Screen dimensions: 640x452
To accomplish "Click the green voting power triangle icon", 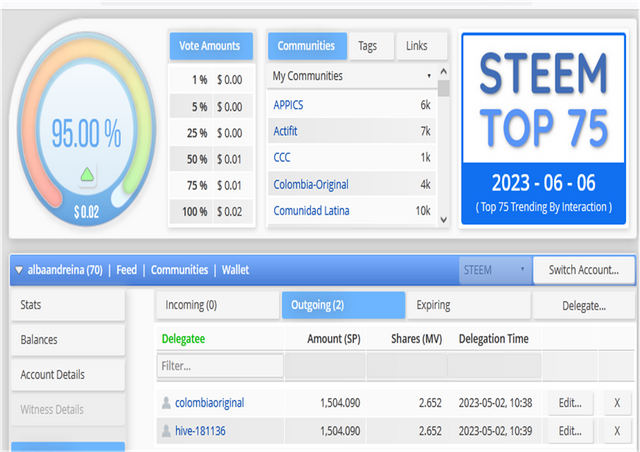I will [x=87, y=175].
